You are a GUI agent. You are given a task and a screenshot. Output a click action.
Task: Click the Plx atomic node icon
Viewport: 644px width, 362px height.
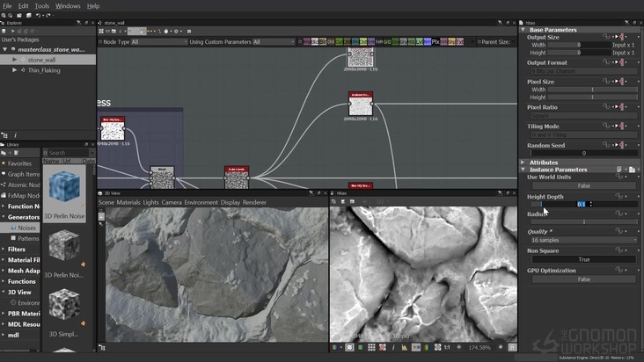pyautogui.click(x=435, y=41)
